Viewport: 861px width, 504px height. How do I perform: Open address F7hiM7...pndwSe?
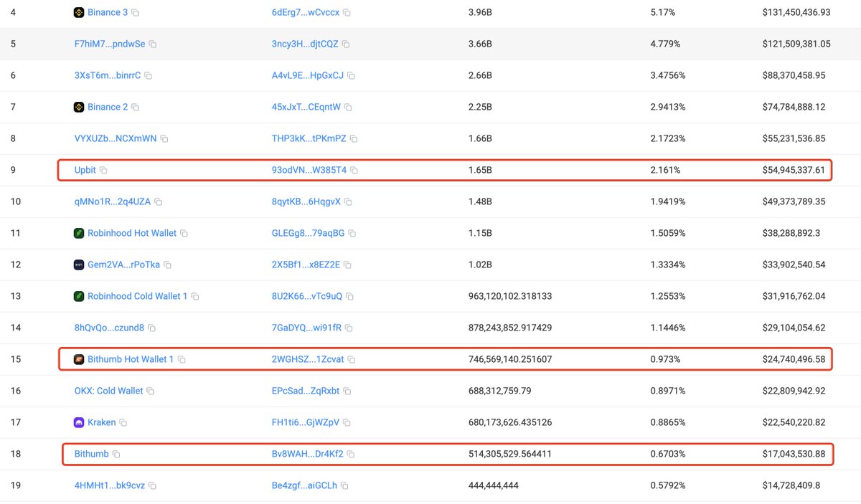coord(110,44)
